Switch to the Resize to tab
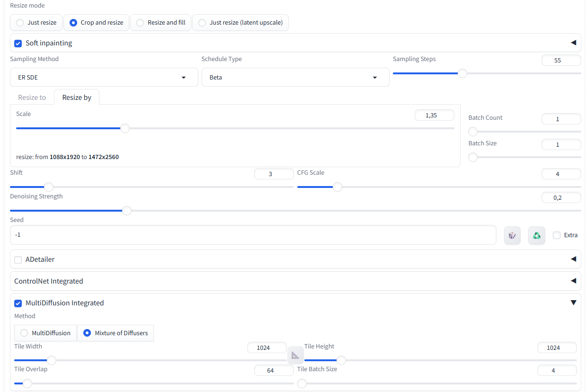Image resolution: width=586 pixels, height=392 pixels. pyautogui.click(x=32, y=97)
